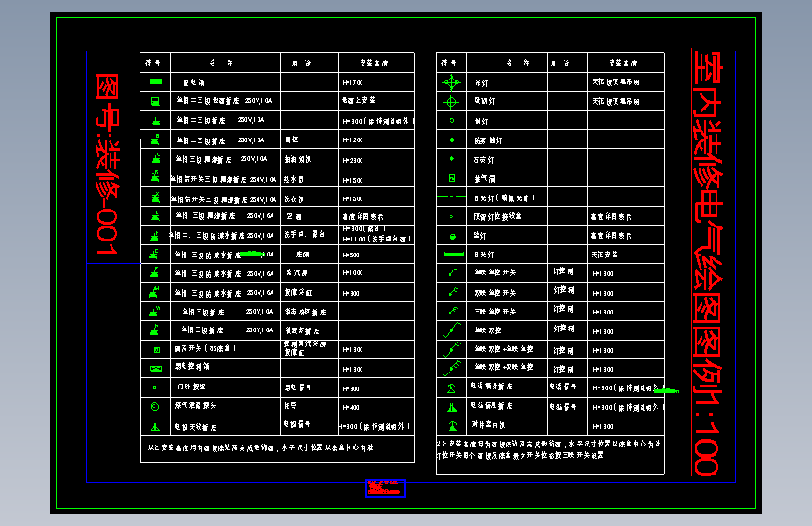Click the 单联单控开关 switch symbol
This screenshot has width=812, height=526.
pos(452,272)
